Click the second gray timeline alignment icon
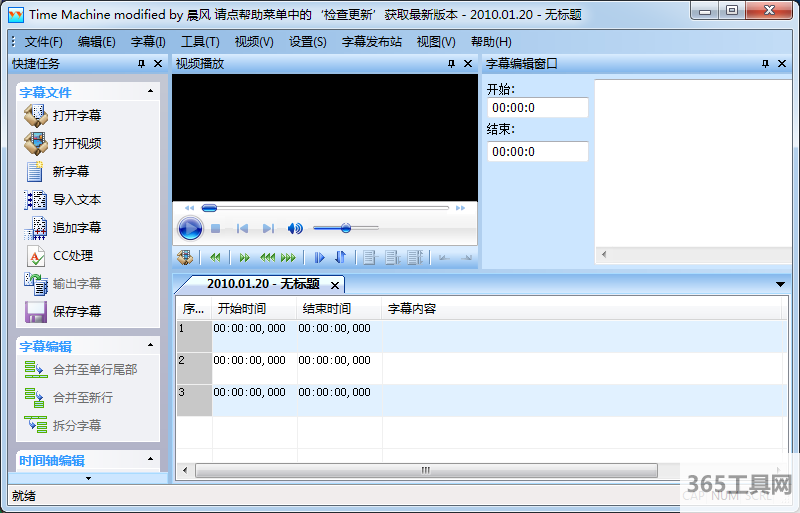 coord(392,258)
